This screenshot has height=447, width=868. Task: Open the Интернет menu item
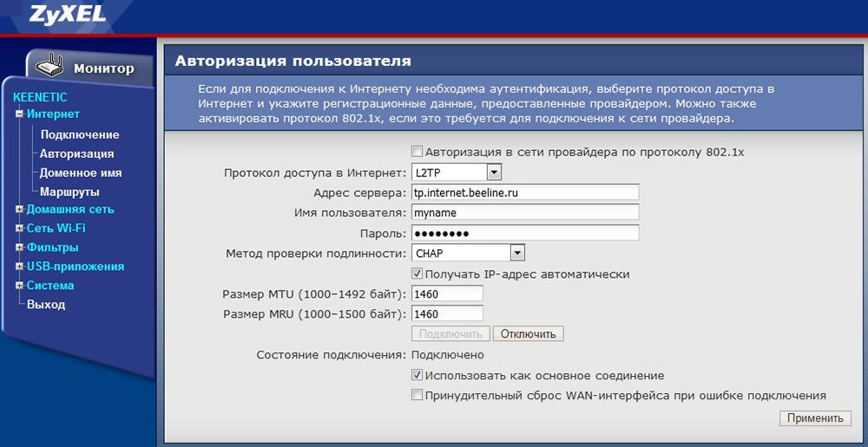tap(53, 114)
